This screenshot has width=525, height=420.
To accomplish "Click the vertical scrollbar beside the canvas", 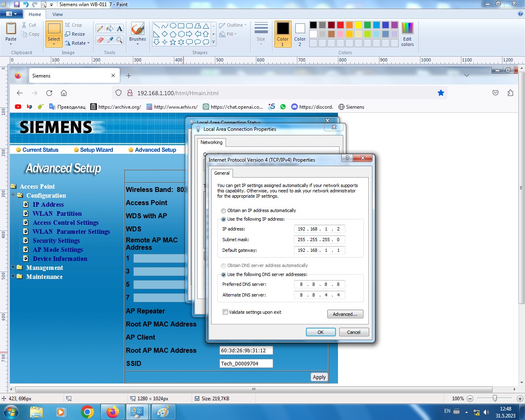I will 522,187.
